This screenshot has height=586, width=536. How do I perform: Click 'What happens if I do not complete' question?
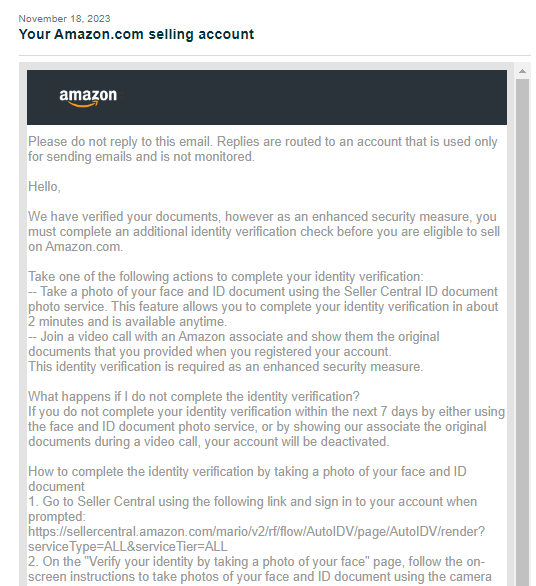tap(194, 397)
